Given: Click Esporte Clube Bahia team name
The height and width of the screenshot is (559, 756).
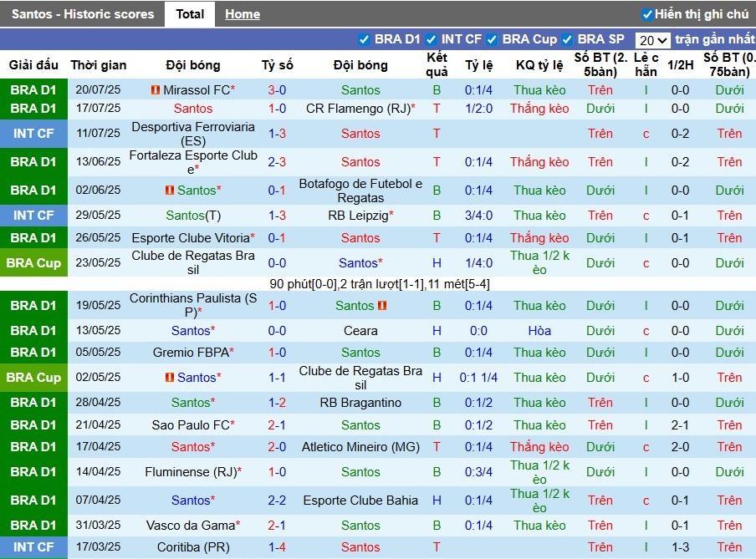Looking at the screenshot, I should click(360, 501).
